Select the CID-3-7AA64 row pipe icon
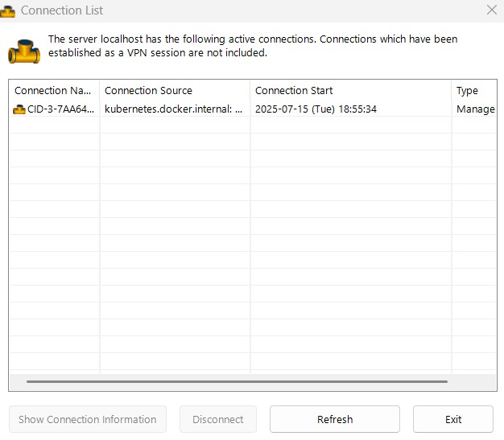504x440 pixels. (x=19, y=109)
